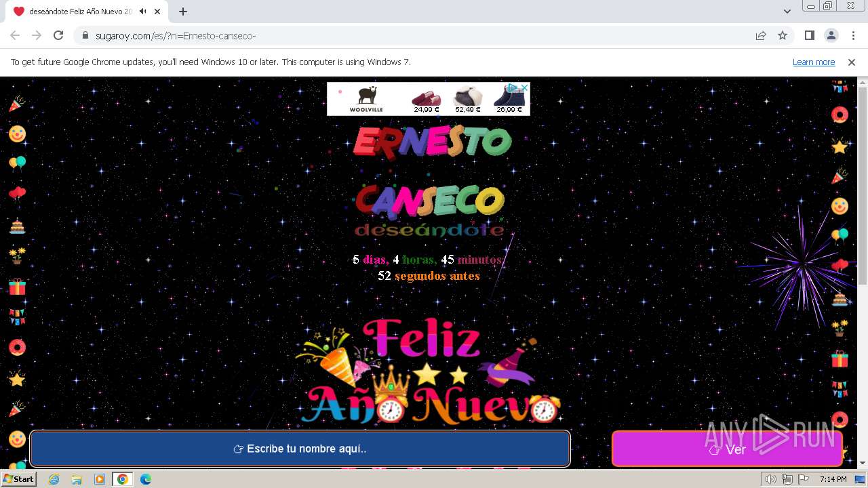Open the Windows Start menu
868x488 pixels.
18,479
